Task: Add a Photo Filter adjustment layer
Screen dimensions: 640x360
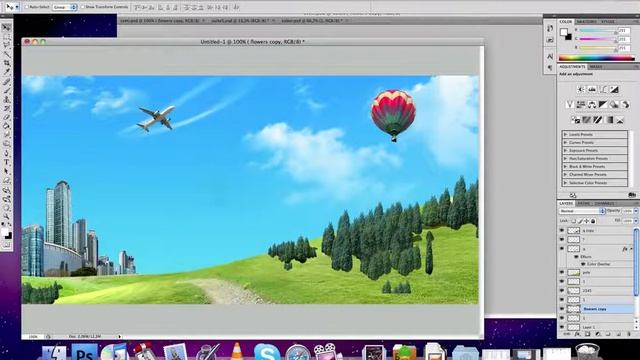Action: [x=614, y=104]
